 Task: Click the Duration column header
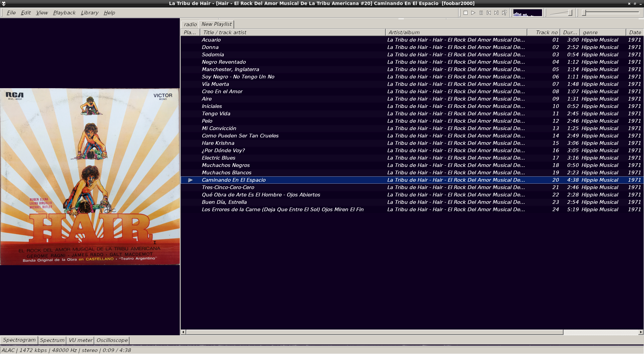570,33
